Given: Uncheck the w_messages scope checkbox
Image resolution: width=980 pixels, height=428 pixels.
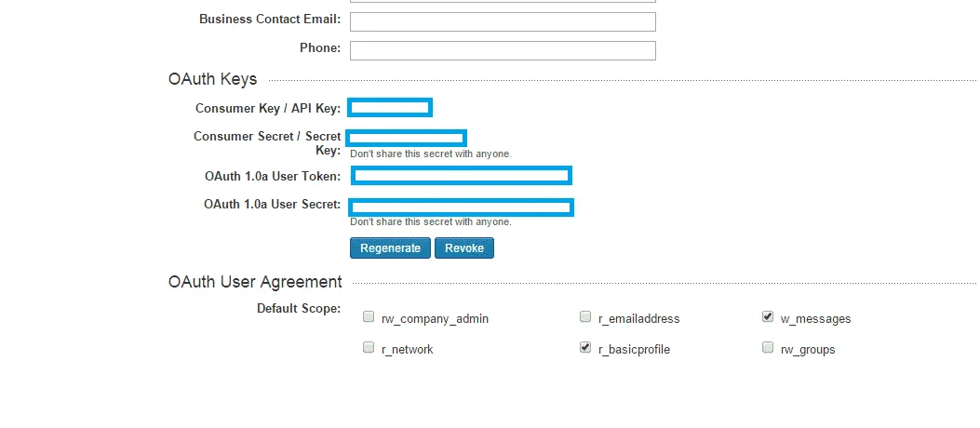Looking at the screenshot, I should pos(768,316).
